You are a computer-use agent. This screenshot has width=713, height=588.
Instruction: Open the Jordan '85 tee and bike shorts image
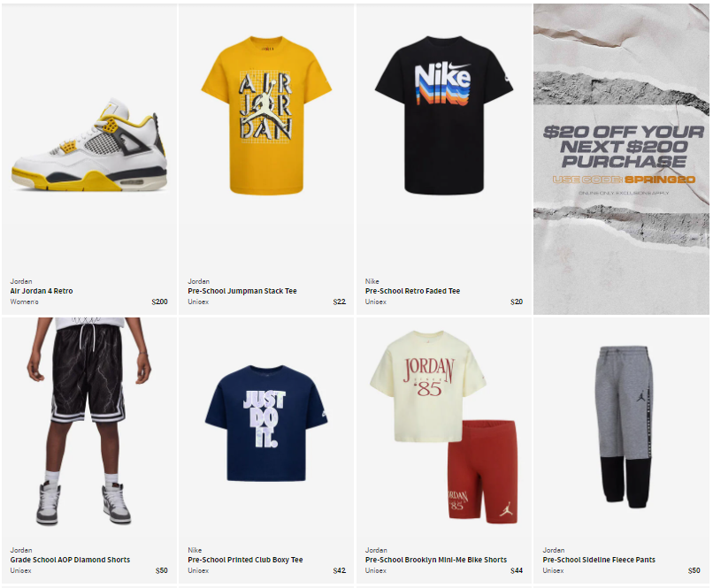click(444, 427)
